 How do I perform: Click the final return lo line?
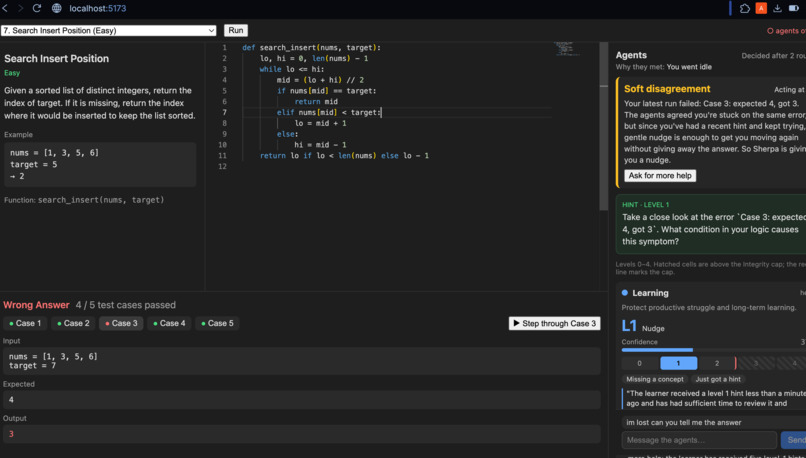[x=344, y=155]
